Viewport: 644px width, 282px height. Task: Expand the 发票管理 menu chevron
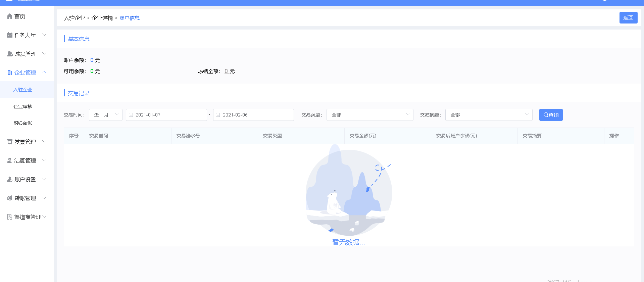(x=44, y=142)
